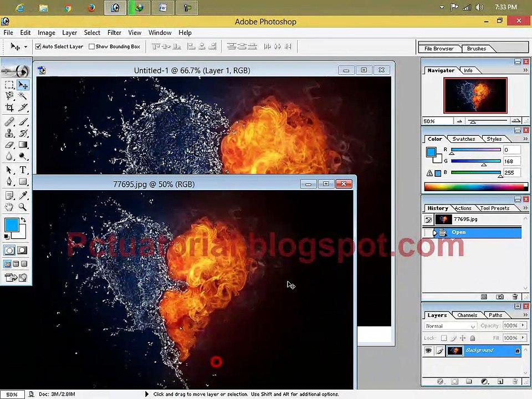Viewport: 532px width, 399px height.
Task: Select the Path Selection arrow tool
Action: [x=9, y=170]
